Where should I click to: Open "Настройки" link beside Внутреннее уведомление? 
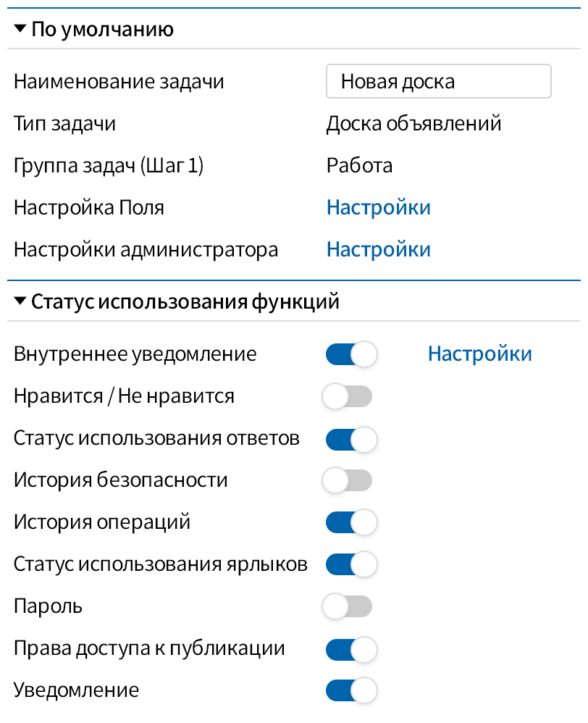pyautogui.click(x=479, y=354)
